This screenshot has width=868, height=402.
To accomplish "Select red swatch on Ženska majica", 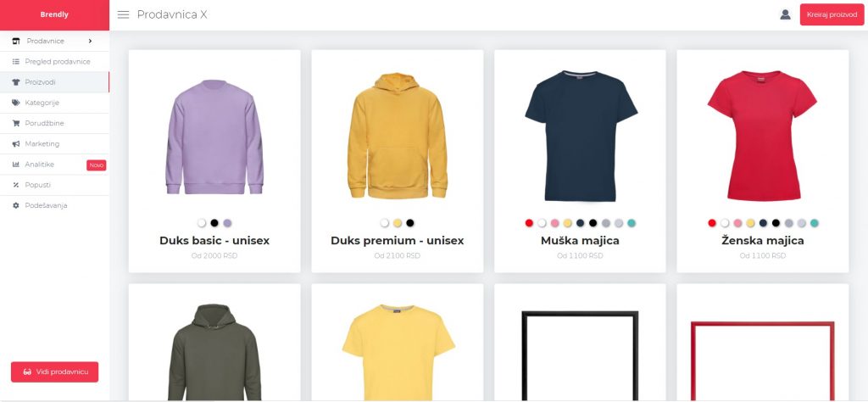I will [x=712, y=223].
